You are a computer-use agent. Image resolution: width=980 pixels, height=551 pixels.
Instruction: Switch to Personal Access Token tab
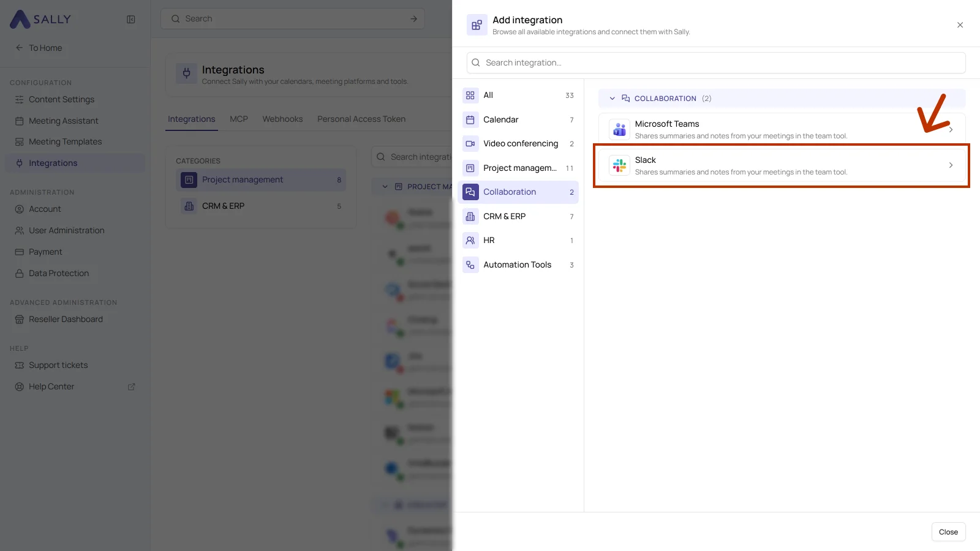[361, 119]
